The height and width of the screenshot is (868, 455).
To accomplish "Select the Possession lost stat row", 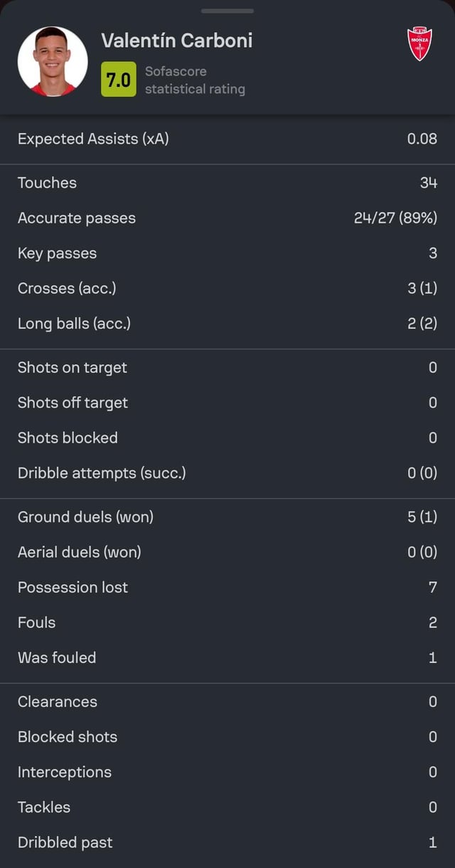I will click(227, 588).
